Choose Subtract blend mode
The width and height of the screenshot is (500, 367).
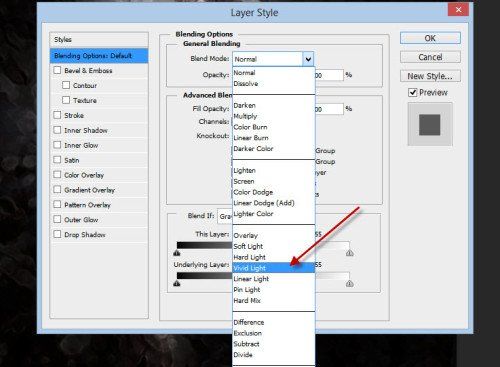tap(274, 344)
